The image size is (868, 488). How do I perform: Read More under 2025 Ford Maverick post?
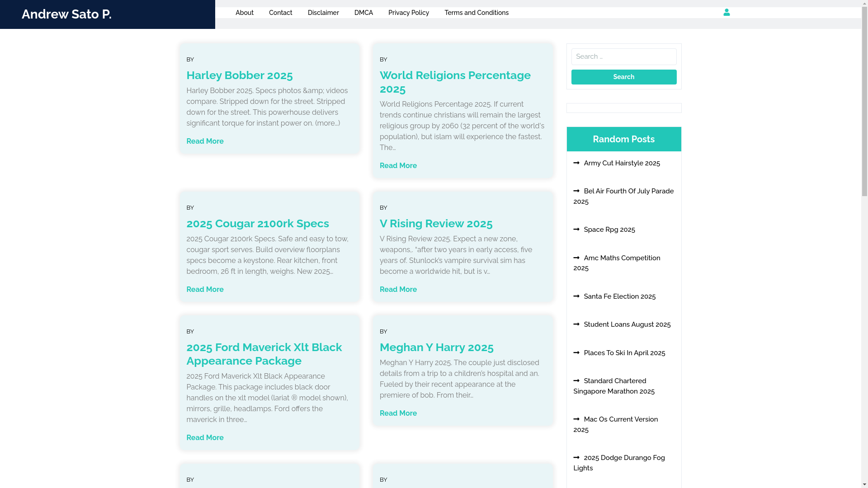(205, 437)
